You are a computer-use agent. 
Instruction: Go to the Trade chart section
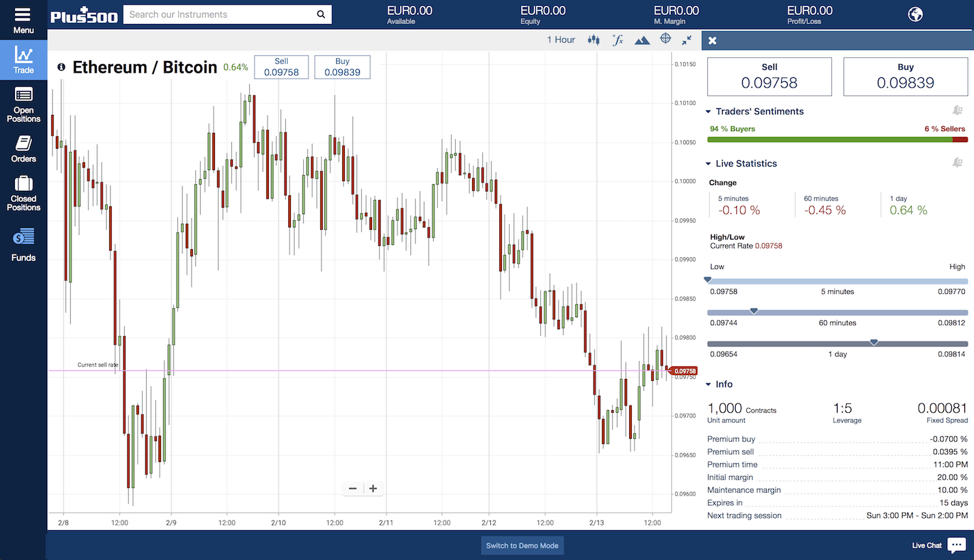(23, 60)
